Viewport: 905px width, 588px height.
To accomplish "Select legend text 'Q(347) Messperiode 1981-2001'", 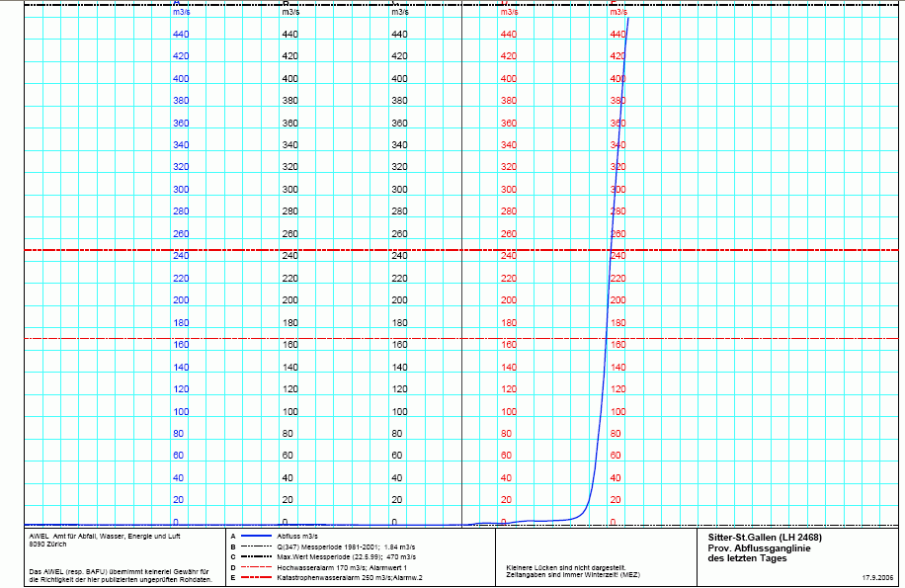I will [x=326, y=546].
